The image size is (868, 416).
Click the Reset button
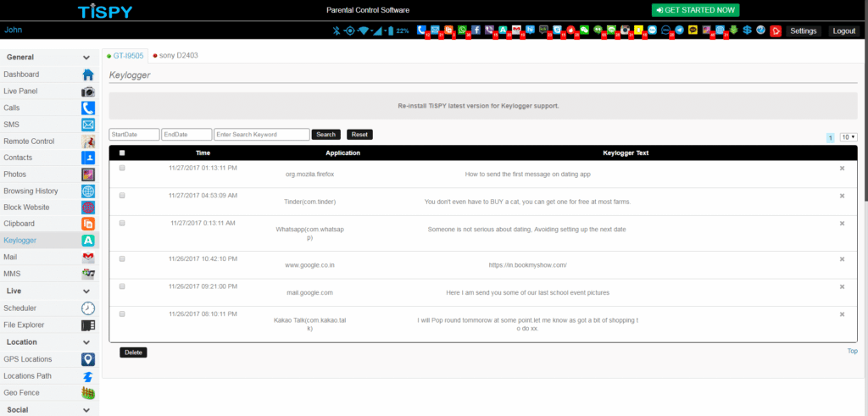click(359, 135)
